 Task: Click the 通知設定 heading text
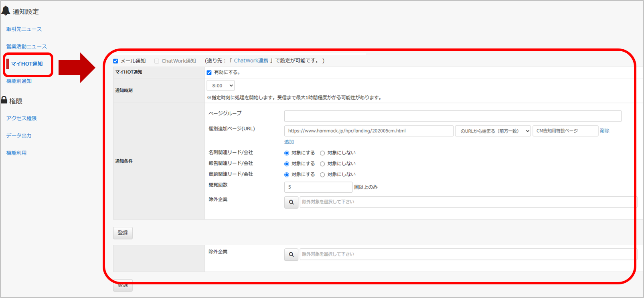click(x=26, y=12)
